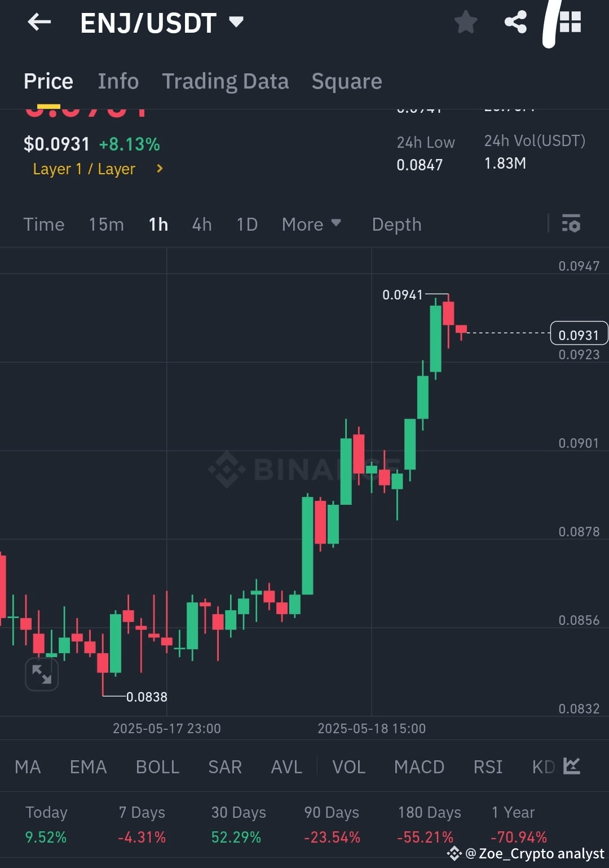The height and width of the screenshot is (868, 609).
Task: Expand the More timeframe dropdown
Action: point(312,224)
